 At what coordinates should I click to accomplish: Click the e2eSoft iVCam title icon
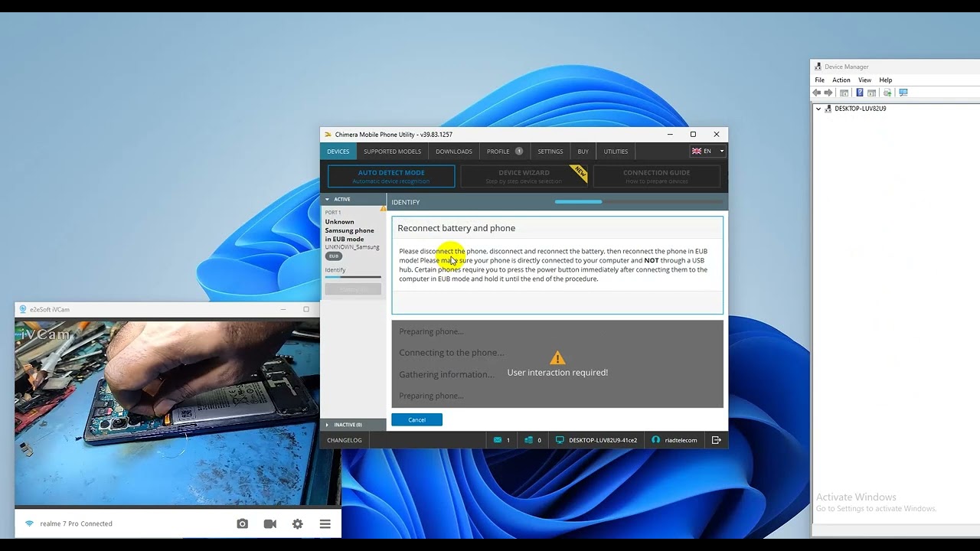click(23, 309)
